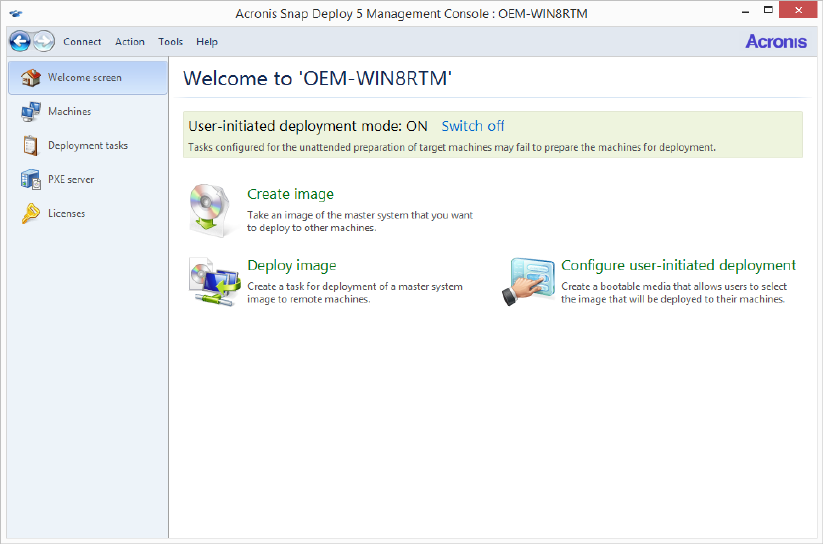Click the Create image link
The image size is (823, 544).
tap(290, 194)
